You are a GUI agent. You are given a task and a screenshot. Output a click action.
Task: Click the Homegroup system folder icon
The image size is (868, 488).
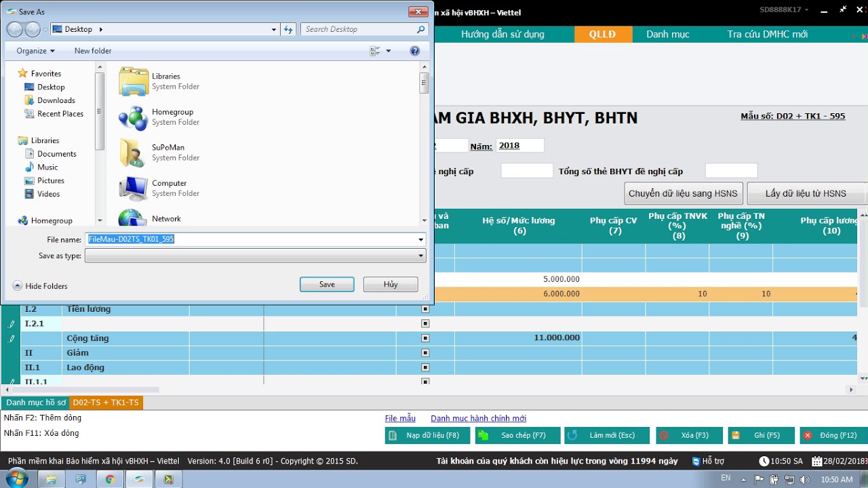[x=133, y=117]
